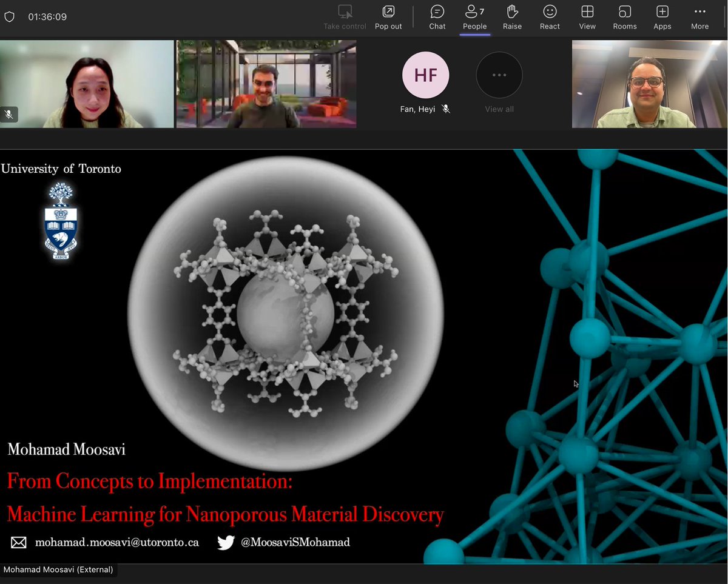
Task: Open the hidden participants ellipsis circle
Action: coord(499,75)
